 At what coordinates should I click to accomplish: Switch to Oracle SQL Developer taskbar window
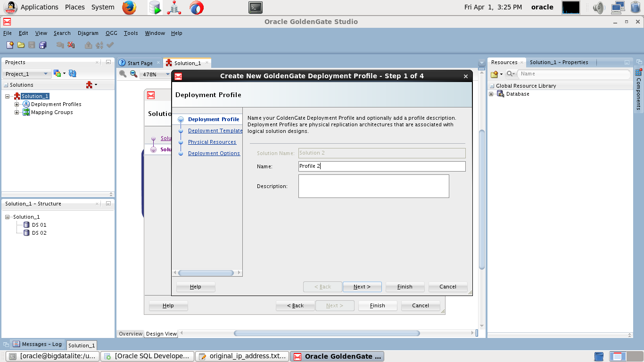click(x=148, y=356)
